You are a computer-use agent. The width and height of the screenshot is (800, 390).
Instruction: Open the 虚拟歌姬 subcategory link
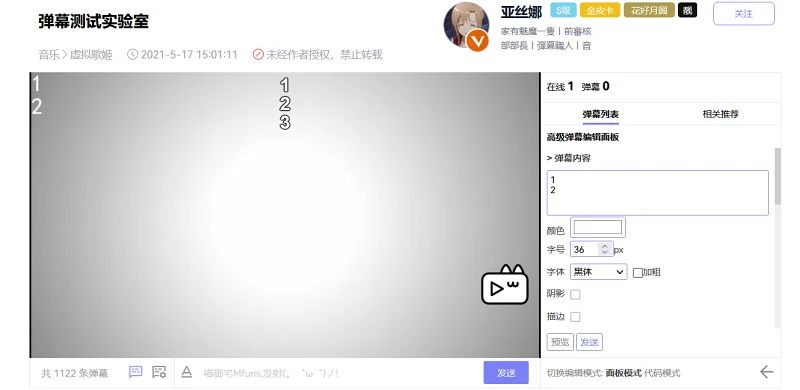pyautogui.click(x=91, y=55)
